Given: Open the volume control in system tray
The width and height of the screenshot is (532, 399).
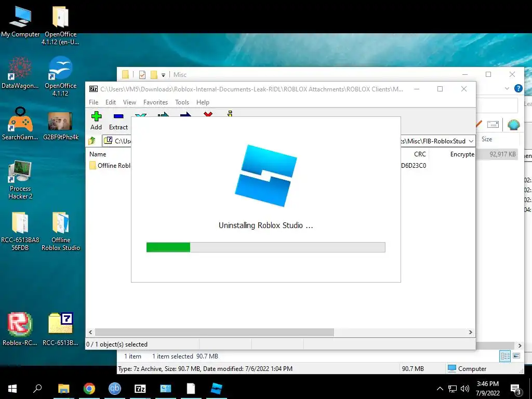Looking at the screenshot, I should click(x=465, y=389).
